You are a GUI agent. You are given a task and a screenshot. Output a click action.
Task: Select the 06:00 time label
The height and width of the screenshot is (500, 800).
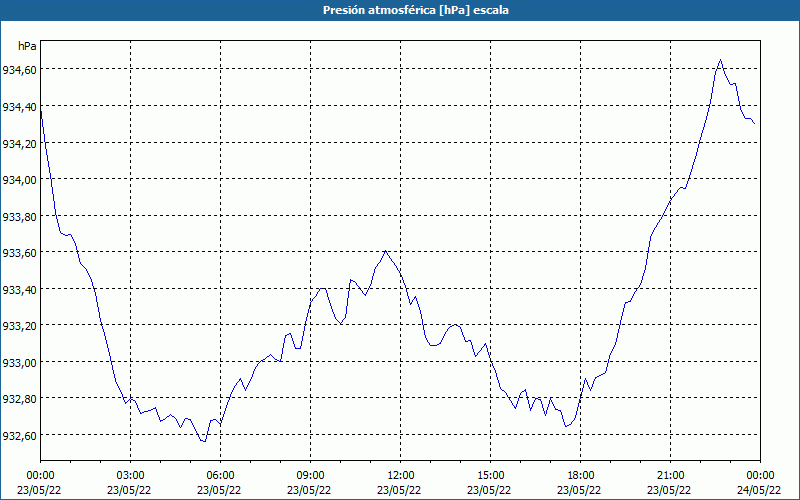pyautogui.click(x=220, y=476)
